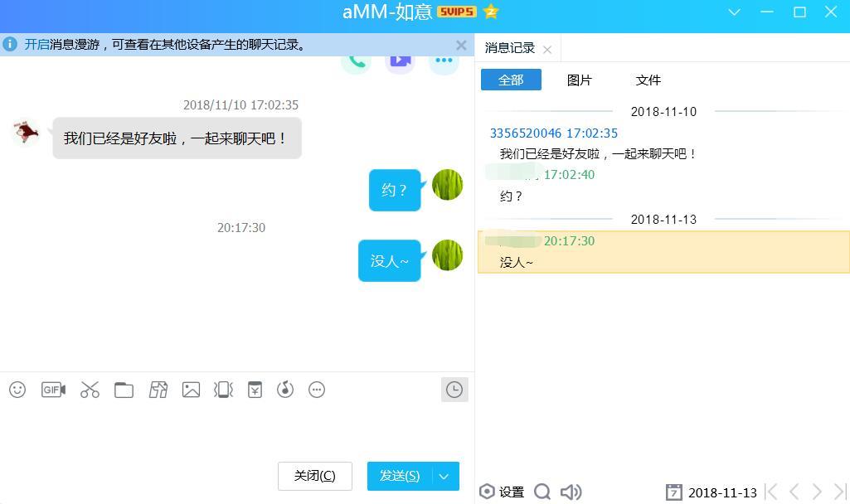
Task: Click the 2018-11-10 date separator
Action: (663, 112)
